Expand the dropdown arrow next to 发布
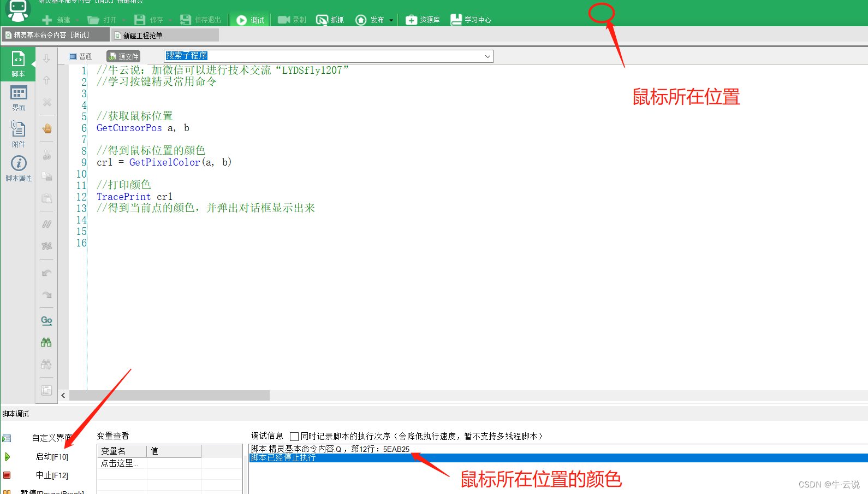 pyautogui.click(x=391, y=20)
